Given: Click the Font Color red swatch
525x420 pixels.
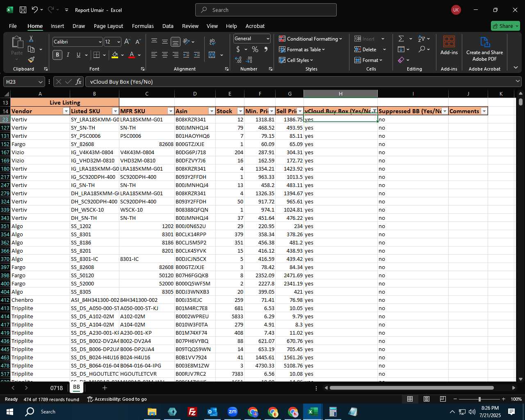Looking at the screenshot, I should [132, 55].
